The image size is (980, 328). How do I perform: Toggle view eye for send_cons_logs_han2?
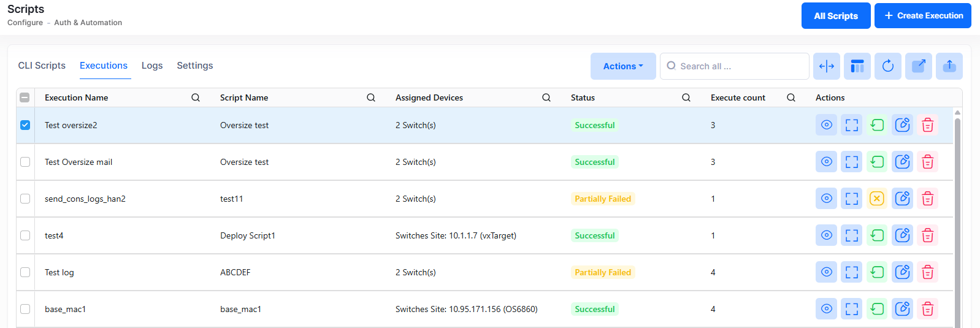click(x=826, y=199)
